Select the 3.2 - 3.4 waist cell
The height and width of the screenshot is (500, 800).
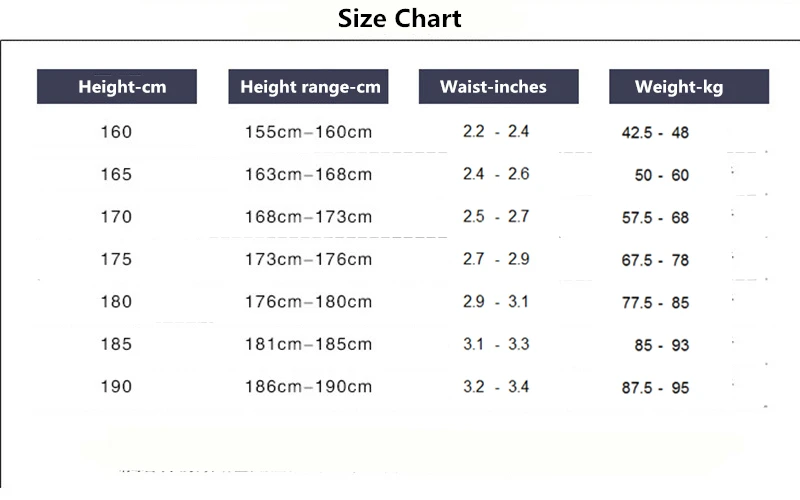(x=496, y=386)
